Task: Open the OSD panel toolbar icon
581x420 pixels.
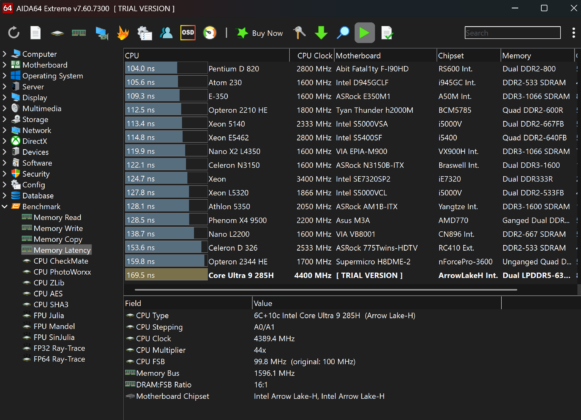Action: (x=188, y=33)
